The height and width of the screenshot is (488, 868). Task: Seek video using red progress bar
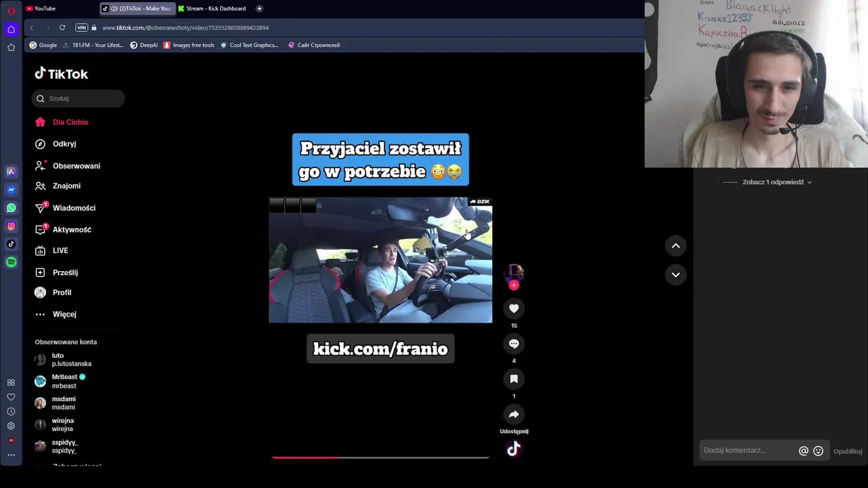pyautogui.click(x=380, y=457)
